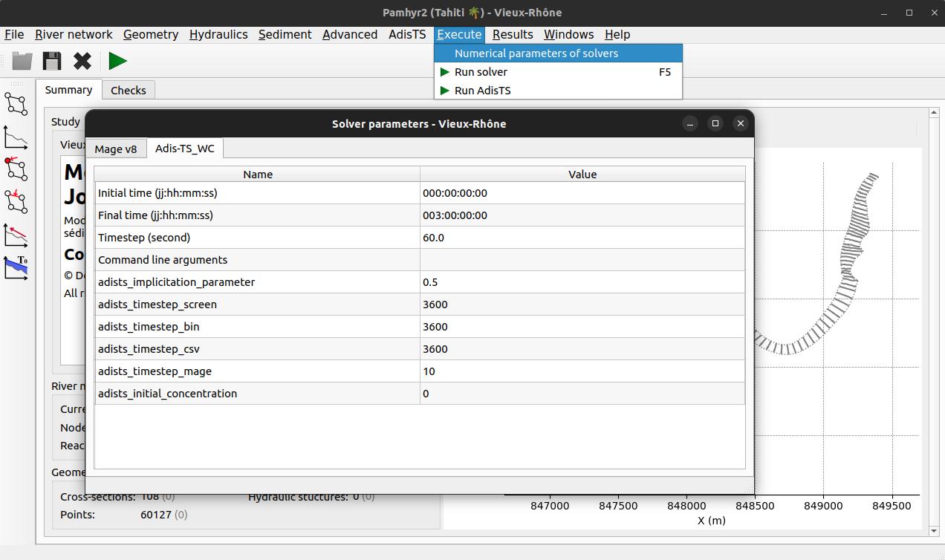Screen dimensions: 945x560
Task: Switch to the Mage v8 tab
Action: (x=116, y=149)
